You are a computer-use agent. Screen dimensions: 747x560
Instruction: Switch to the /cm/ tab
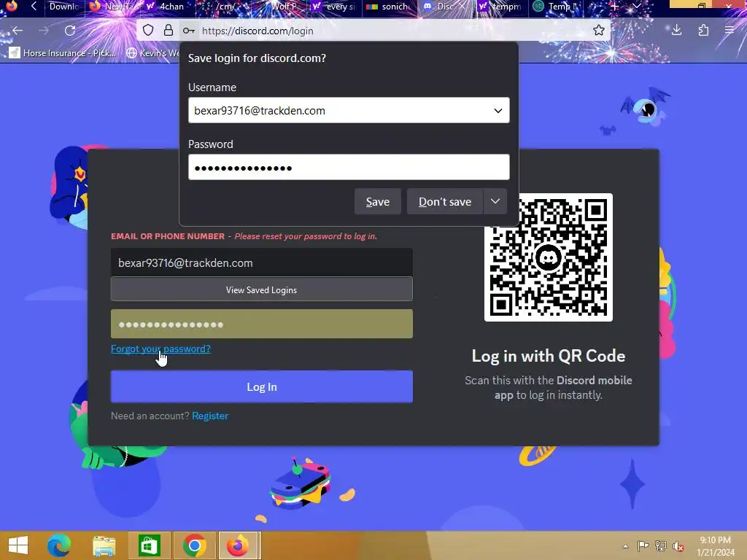222,7
